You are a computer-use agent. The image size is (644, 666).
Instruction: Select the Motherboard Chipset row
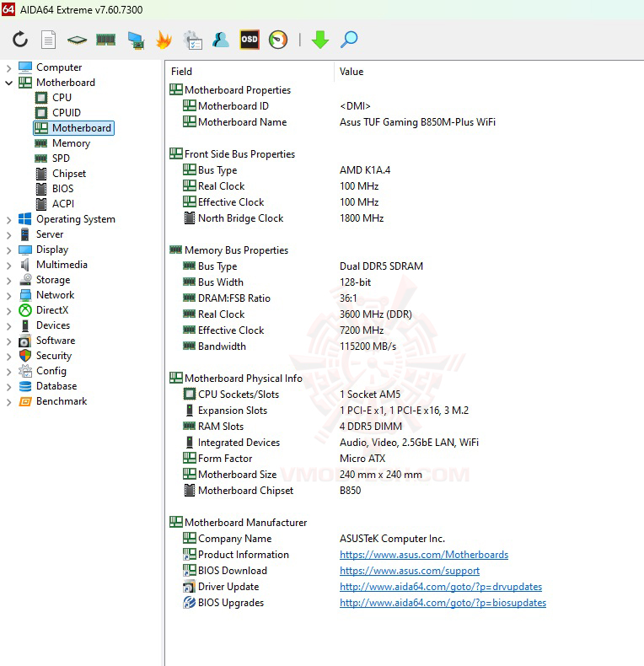[x=272, y=491]
